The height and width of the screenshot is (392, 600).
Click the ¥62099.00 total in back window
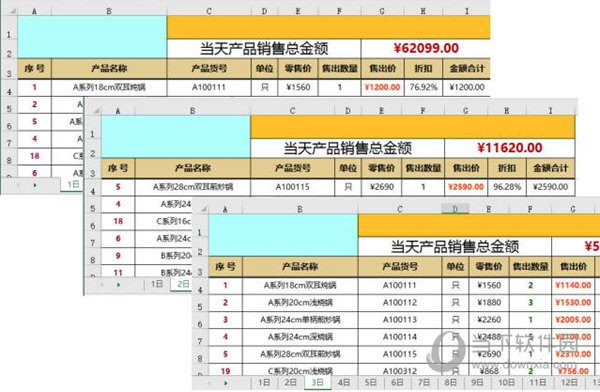[x=426, y=48]
